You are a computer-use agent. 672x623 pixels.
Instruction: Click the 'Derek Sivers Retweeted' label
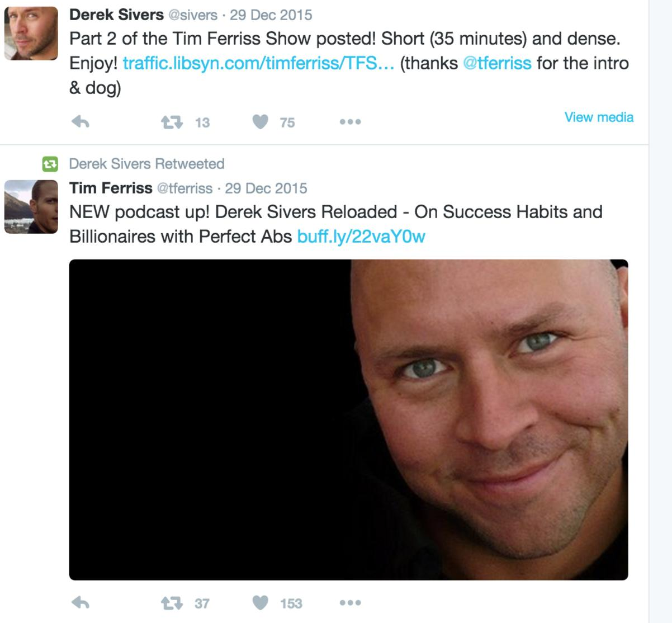point(146,164)
